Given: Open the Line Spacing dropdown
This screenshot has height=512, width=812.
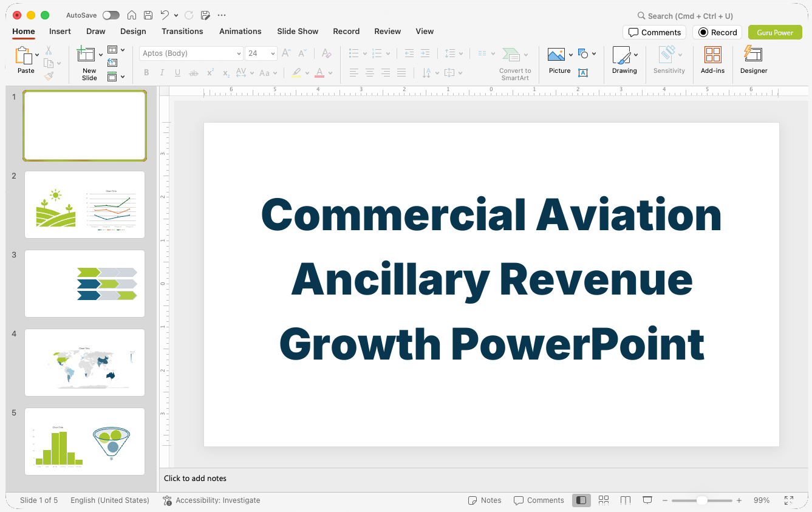Looking at the screenshot, I should tap(454, 53).
